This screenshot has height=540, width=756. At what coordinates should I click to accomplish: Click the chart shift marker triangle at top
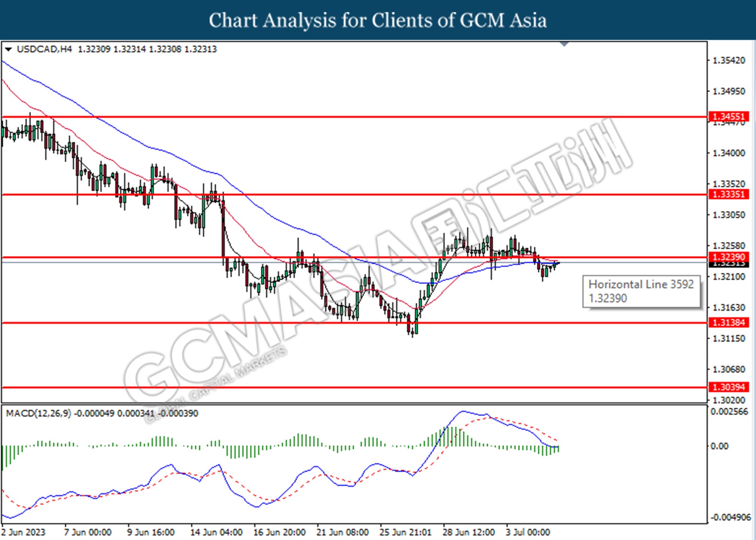tap(564, 44)
